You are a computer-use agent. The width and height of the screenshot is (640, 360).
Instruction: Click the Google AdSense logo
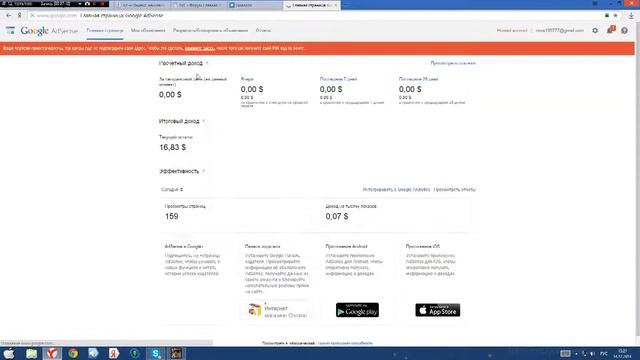[49, 31]
